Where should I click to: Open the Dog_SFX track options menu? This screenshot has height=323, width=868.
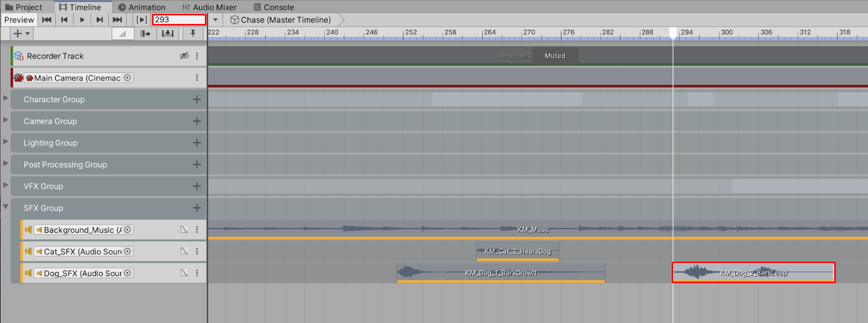197,273
